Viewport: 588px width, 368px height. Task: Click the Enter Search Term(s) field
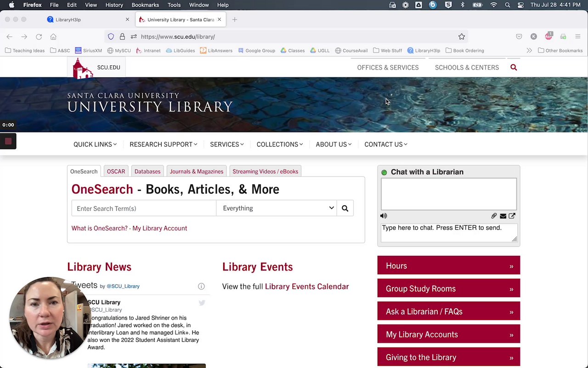click(144, 208)
